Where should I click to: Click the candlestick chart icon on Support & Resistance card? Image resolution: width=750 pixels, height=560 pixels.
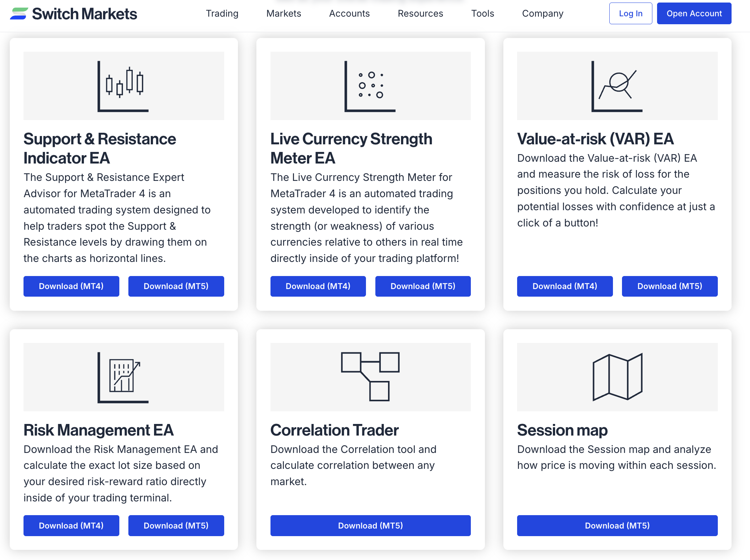pos(123,86)
